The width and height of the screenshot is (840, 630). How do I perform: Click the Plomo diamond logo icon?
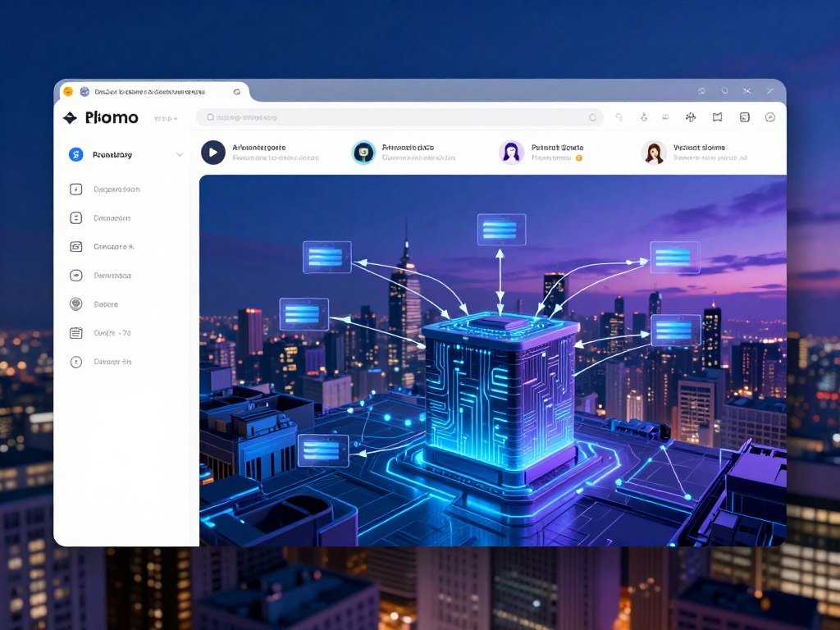(71, 117)
